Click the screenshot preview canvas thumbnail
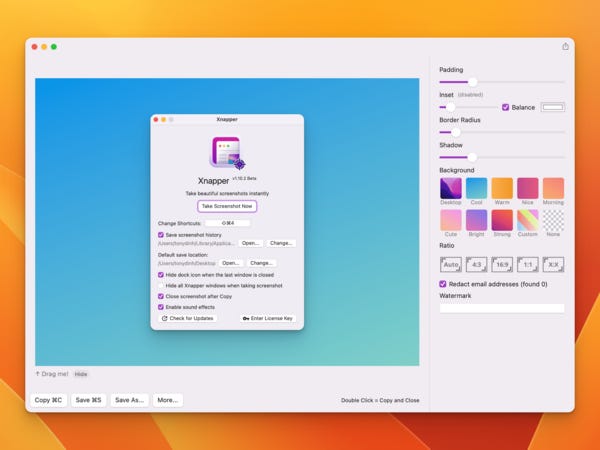 (x=227, y=222)
